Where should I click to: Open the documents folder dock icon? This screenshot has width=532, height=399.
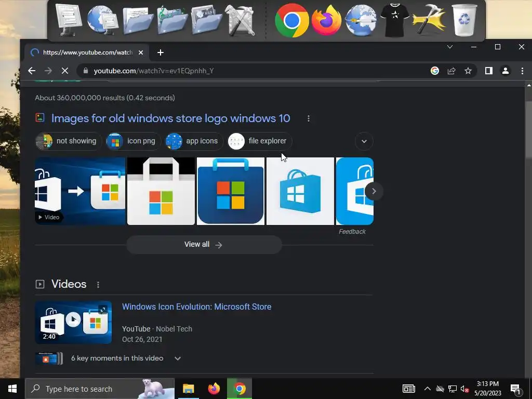(137, 21)
